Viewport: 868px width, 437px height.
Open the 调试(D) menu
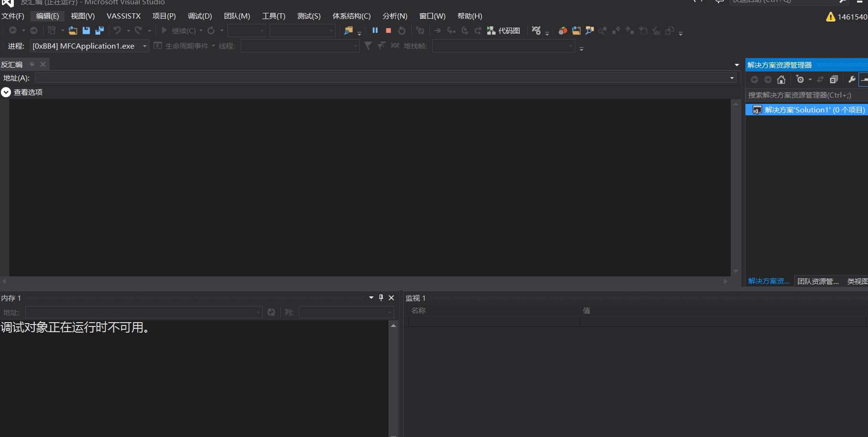tap(200, 16)
